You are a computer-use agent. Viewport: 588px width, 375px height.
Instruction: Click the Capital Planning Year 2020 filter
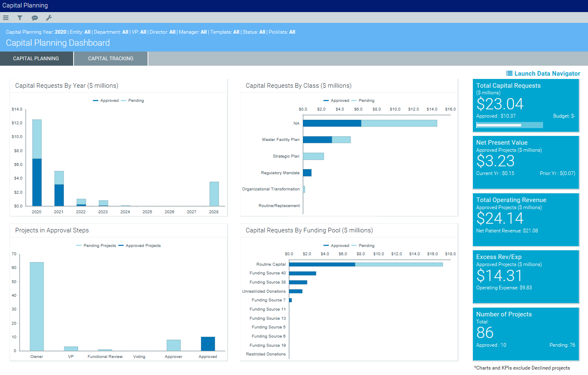tap(36, 32)
